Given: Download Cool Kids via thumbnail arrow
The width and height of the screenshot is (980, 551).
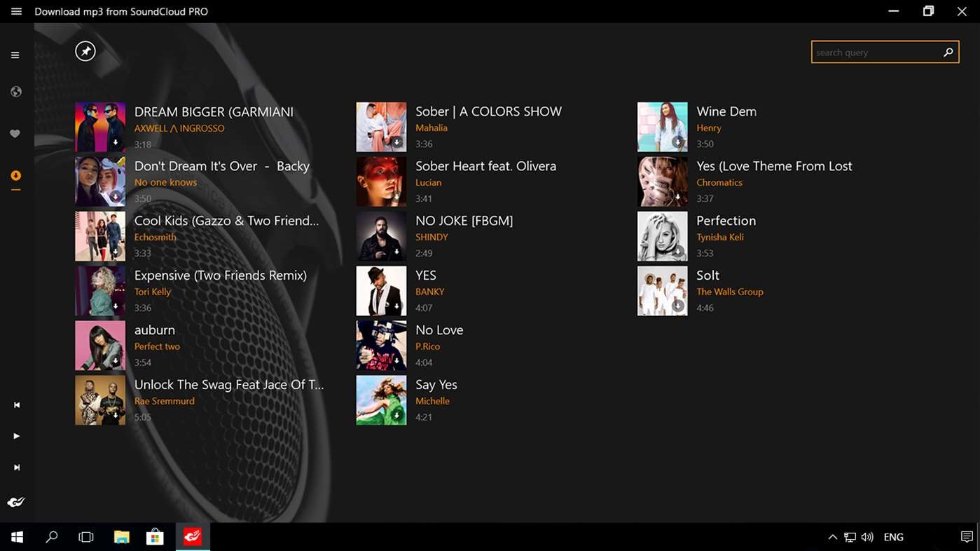Looking at the screenshot, I should pos(116,252).
